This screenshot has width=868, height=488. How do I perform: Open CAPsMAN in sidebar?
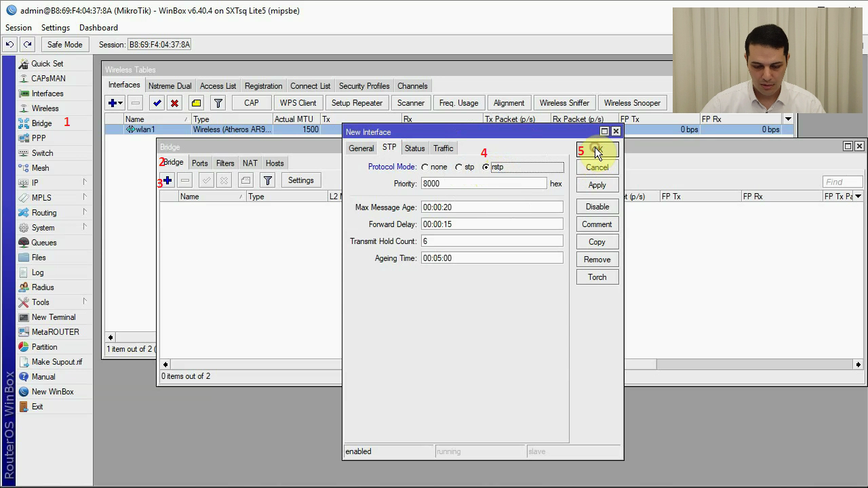point(48,79)
